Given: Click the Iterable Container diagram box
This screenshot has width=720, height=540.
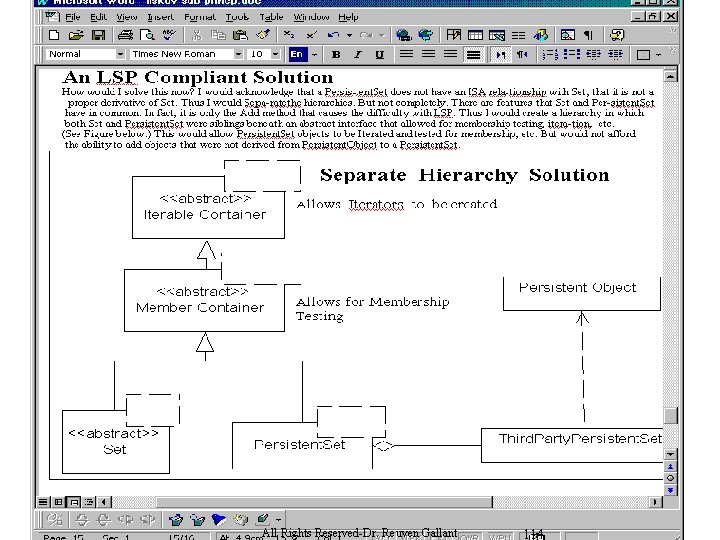Looking at the screenshot, I should pos(208,207).
